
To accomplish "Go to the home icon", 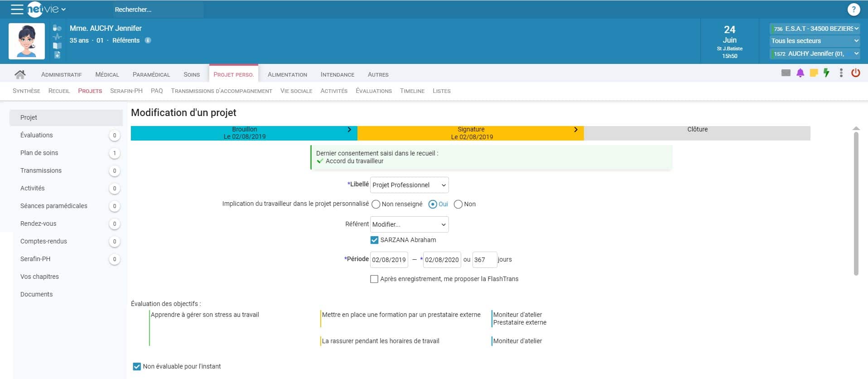I will (20, 74).
